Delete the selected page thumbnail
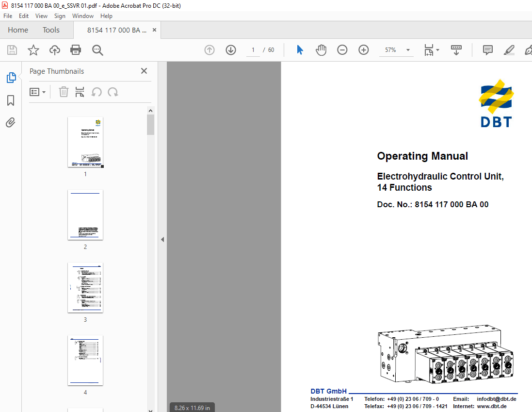Image resolution: width=532 pixels, height=412 pixels. (64, 92)
